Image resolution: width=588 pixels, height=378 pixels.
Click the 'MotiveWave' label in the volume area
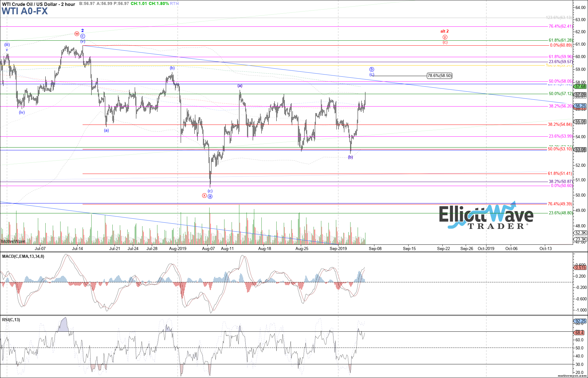[x=13, y=241]
